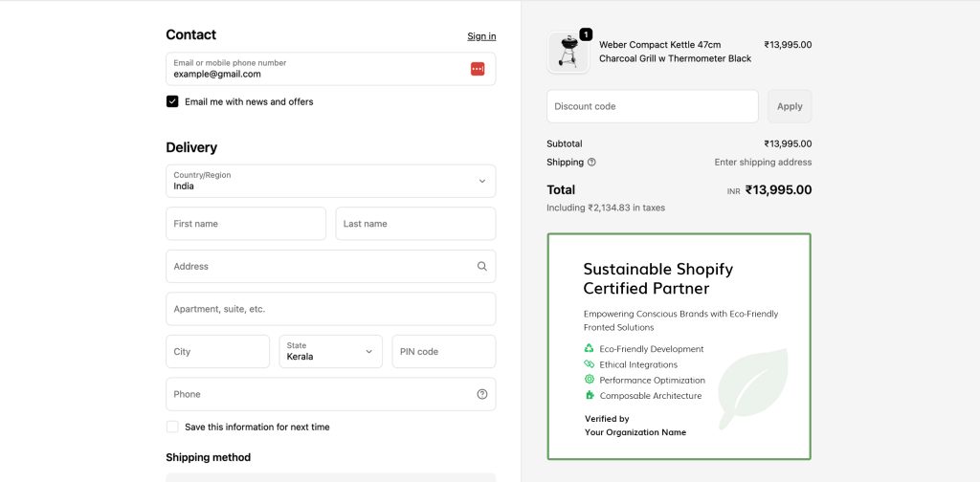Click the Weber grill product thumbnail

(x=568, y=53)
